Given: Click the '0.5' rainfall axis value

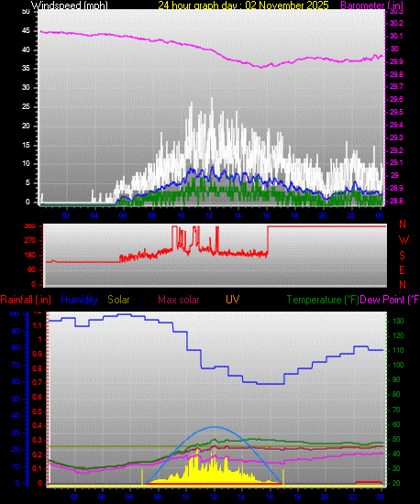Looking at the screenshot, I should coord(38,411).
